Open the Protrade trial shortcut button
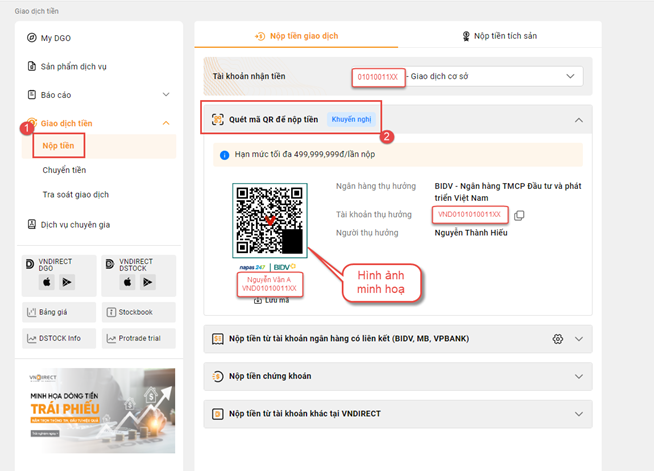The image size is (654, 471). (x=138, y=338)
